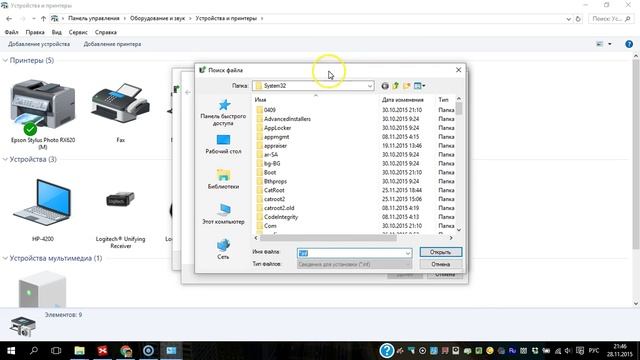This screenshot has width=640, height=360.
Task: Click the Открыть button
Action: click(x=441, y=252)
